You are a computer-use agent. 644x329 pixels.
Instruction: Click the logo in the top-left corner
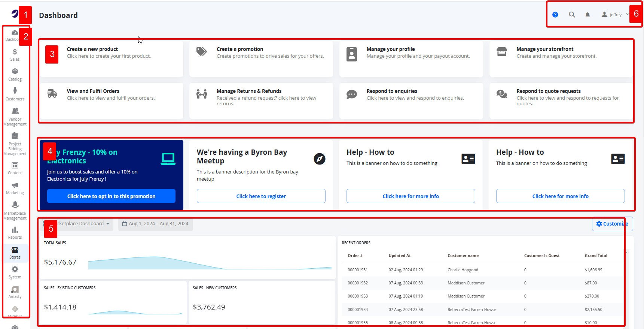(15, 14)
